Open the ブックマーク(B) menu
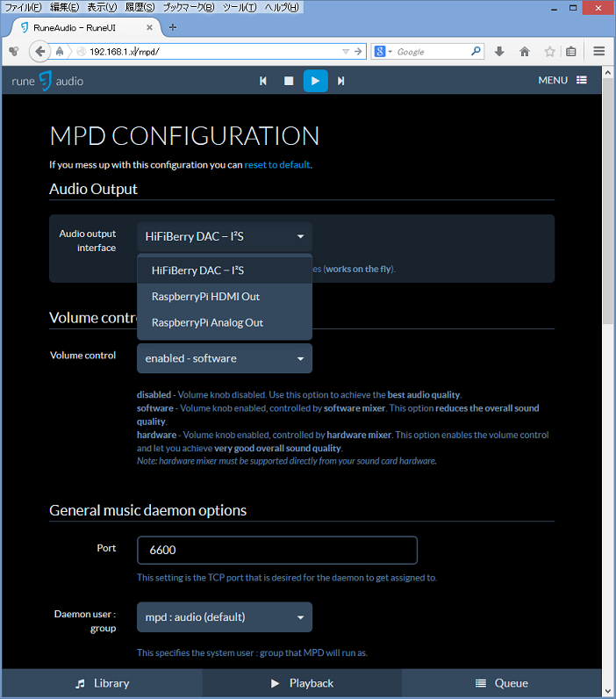The width and height of the screenshot is (616, 699). click(x=189, y=7)
